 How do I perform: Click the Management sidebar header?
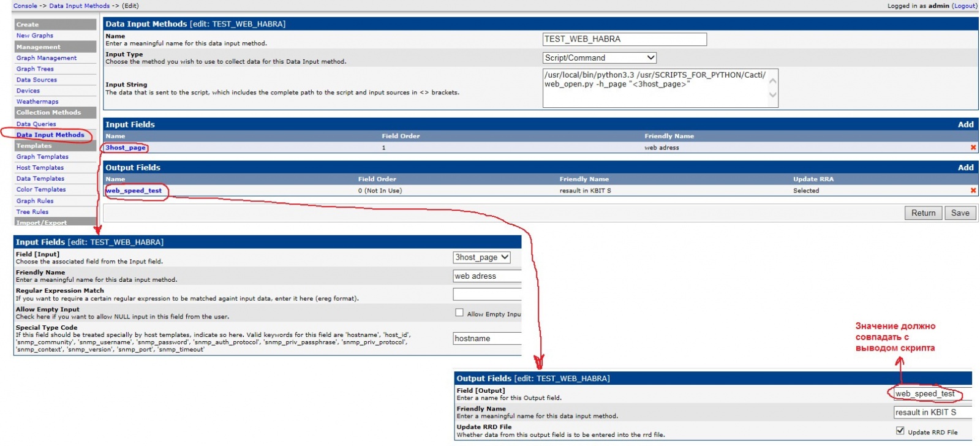coord(55,47)
